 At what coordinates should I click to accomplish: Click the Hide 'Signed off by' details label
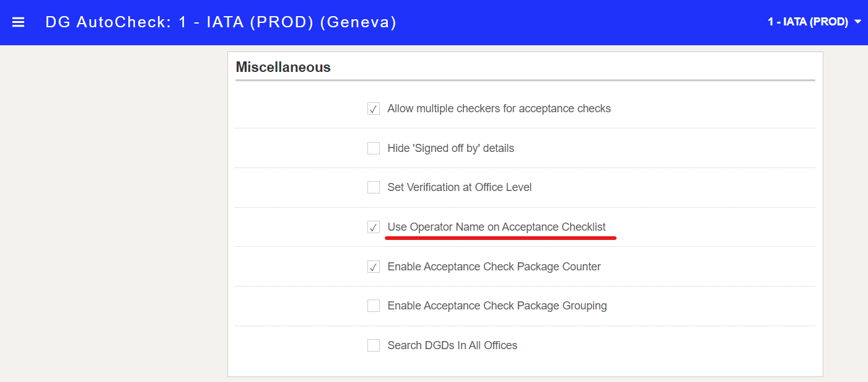[451, 148]
